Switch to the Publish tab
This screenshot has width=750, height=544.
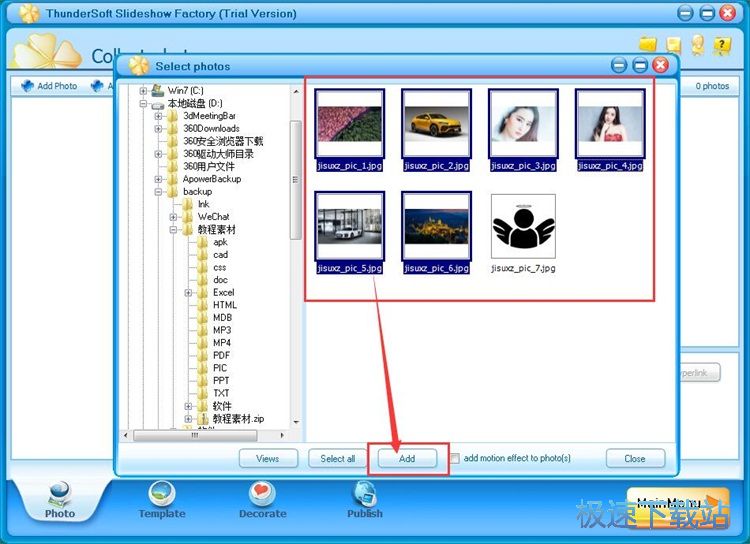[x=365, y=500]
